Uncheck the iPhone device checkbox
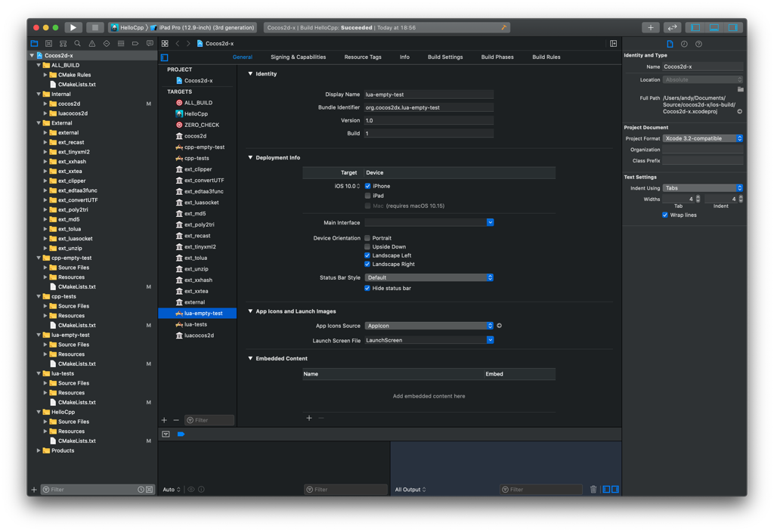 pyautogui.click(x=368, y=186)
